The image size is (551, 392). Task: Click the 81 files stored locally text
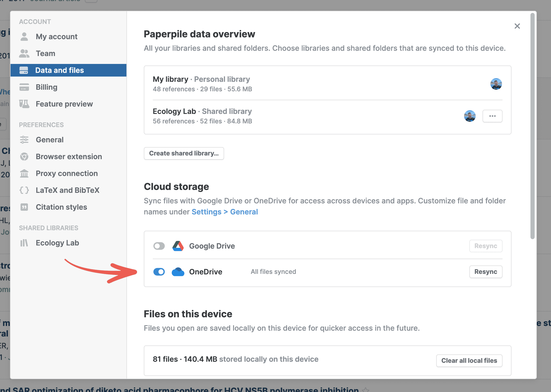point(235,359)
